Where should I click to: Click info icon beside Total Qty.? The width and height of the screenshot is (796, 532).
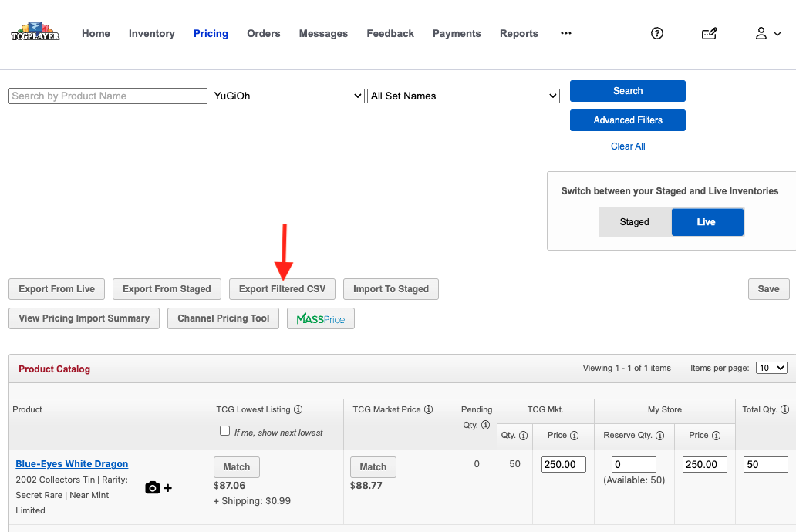pyautogui.click(x=785, y=409)
